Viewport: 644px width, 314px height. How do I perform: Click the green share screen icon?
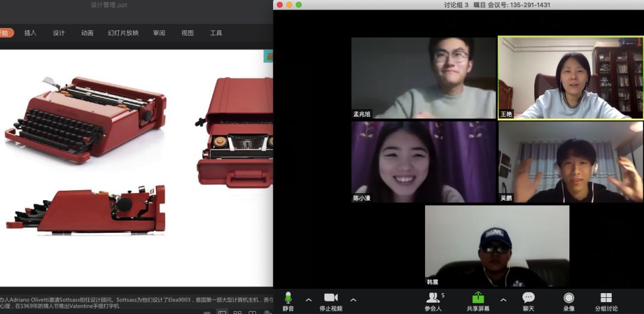coord(478,297)
